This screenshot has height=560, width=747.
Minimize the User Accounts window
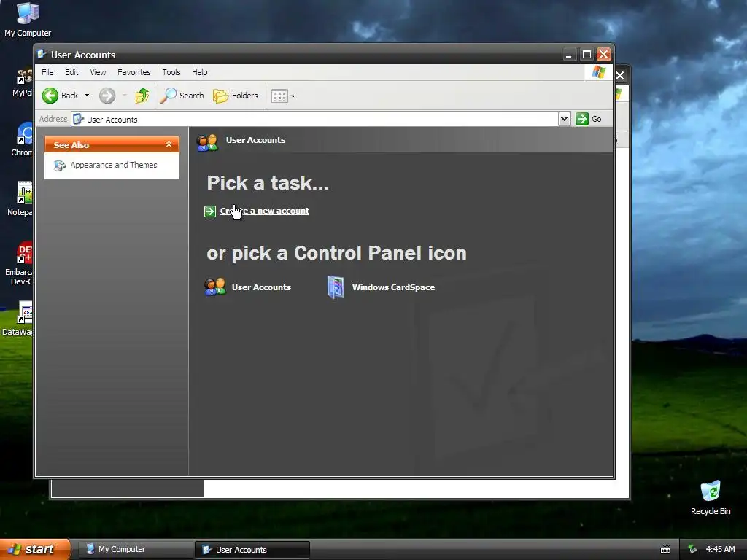(x=569, y=55)
